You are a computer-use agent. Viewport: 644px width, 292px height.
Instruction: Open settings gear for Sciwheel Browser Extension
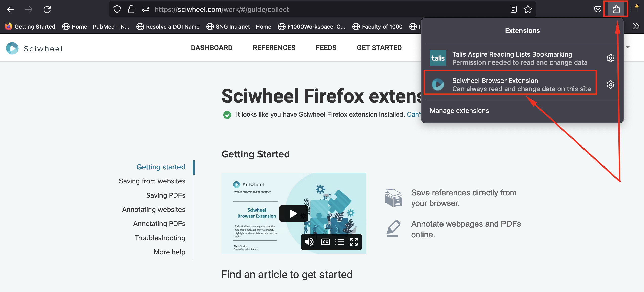(x=610, y=85)
